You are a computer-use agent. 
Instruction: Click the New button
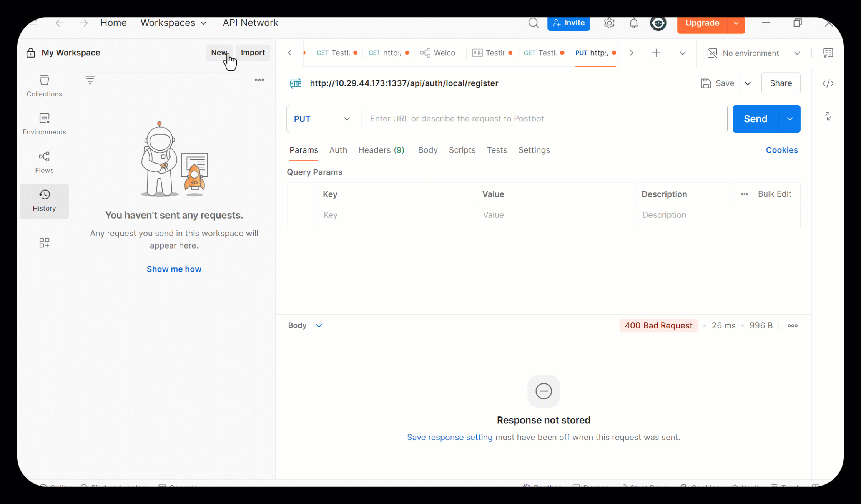point(219,53)
